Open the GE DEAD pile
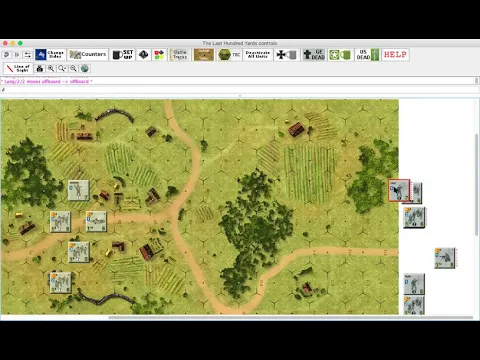This screenshot has height=360, width=480. [314, 55]
